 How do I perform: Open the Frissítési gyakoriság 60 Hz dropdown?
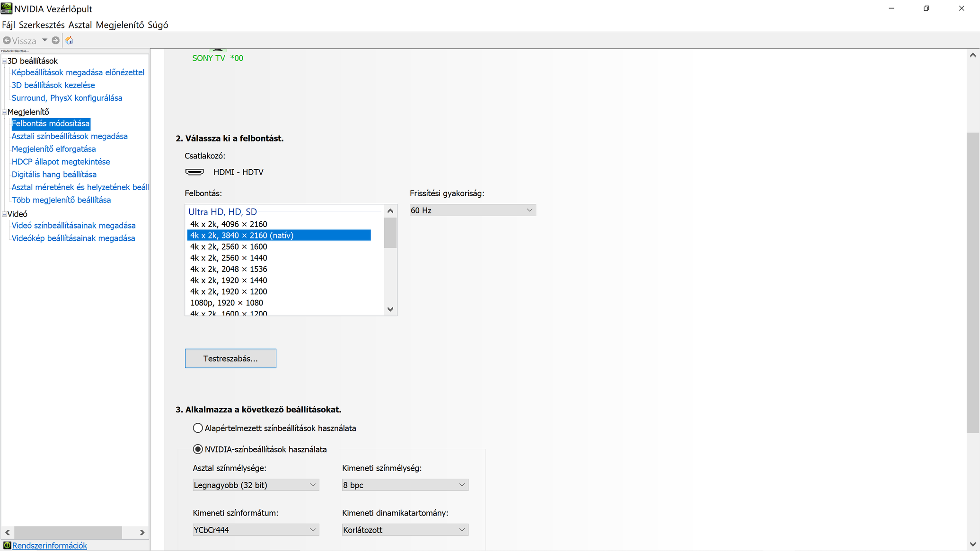473,210
